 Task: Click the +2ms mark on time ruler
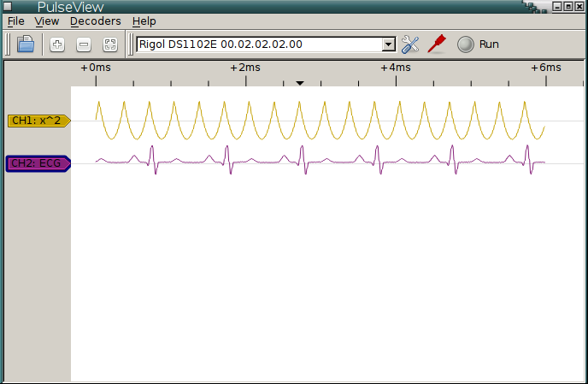(x=246, y=68)
